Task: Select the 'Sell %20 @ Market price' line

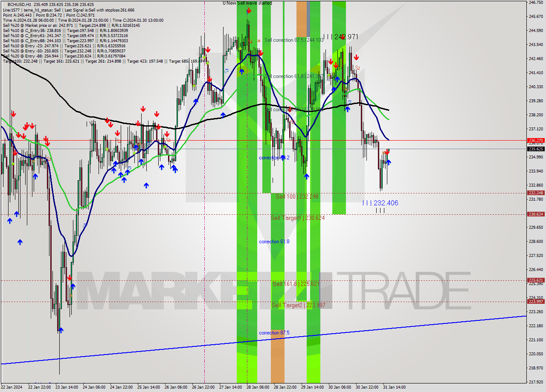Action: tap(71, 25)
